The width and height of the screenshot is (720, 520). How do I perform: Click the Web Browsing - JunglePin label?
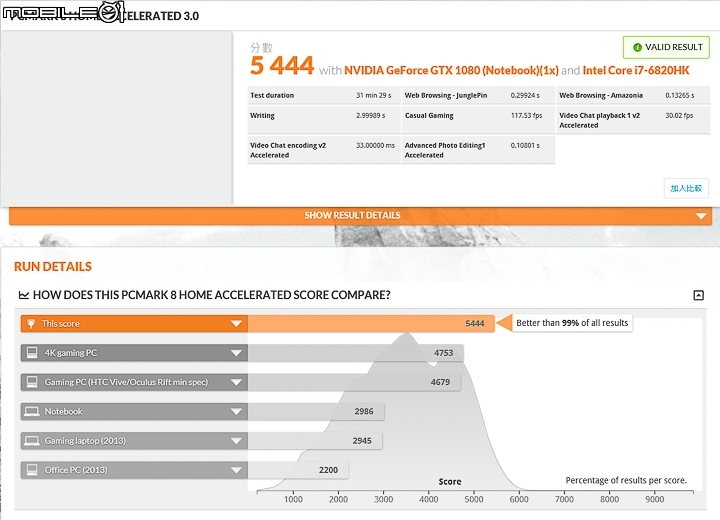click(x=446, y=96)
